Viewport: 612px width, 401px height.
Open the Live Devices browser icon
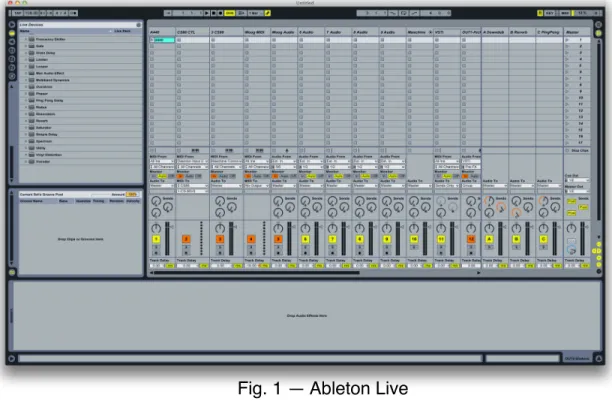[x=12, y=33]
